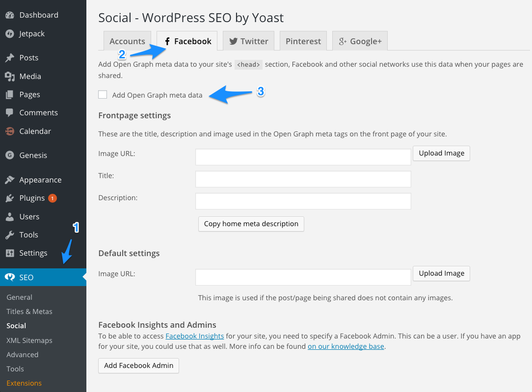Open XML Sitemaps submenu

(29, 340)
